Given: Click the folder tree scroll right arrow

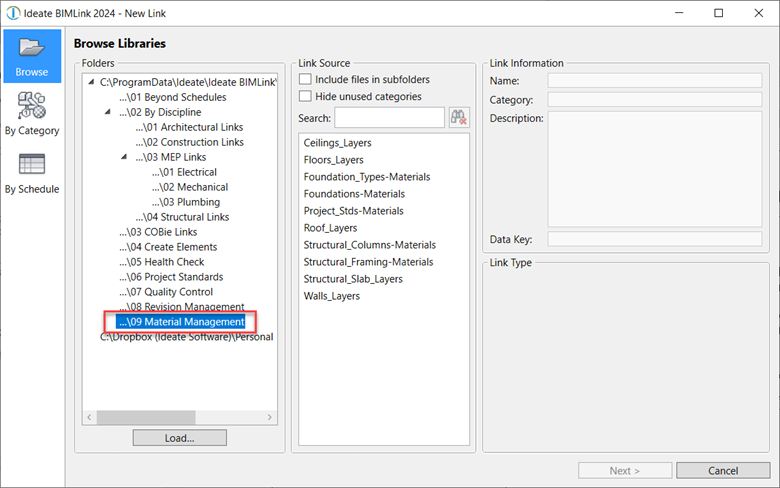Looking at the screenshot, I should 269,417.
